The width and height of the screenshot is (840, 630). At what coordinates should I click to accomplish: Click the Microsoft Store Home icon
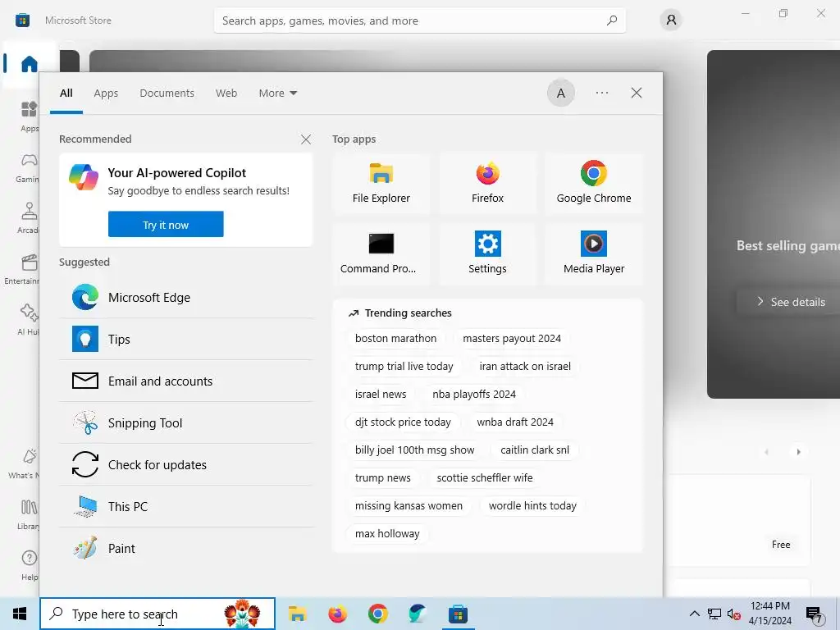pos(29,64)
